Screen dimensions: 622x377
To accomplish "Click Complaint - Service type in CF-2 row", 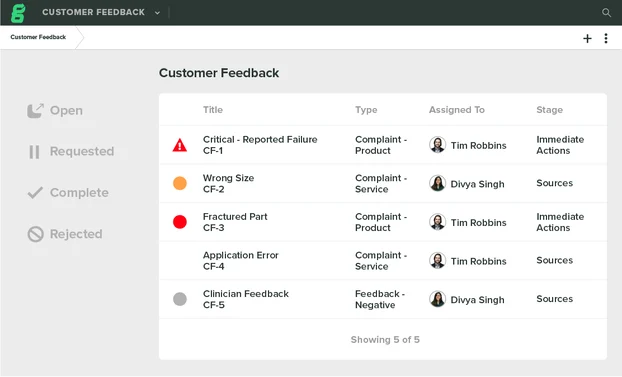I will 381,184.
